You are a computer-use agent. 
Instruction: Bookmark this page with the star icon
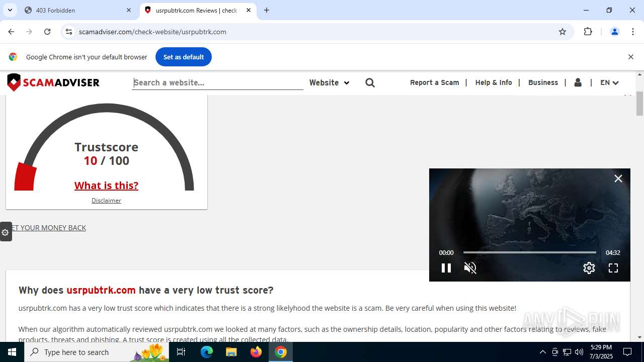[x=562, y=32]
